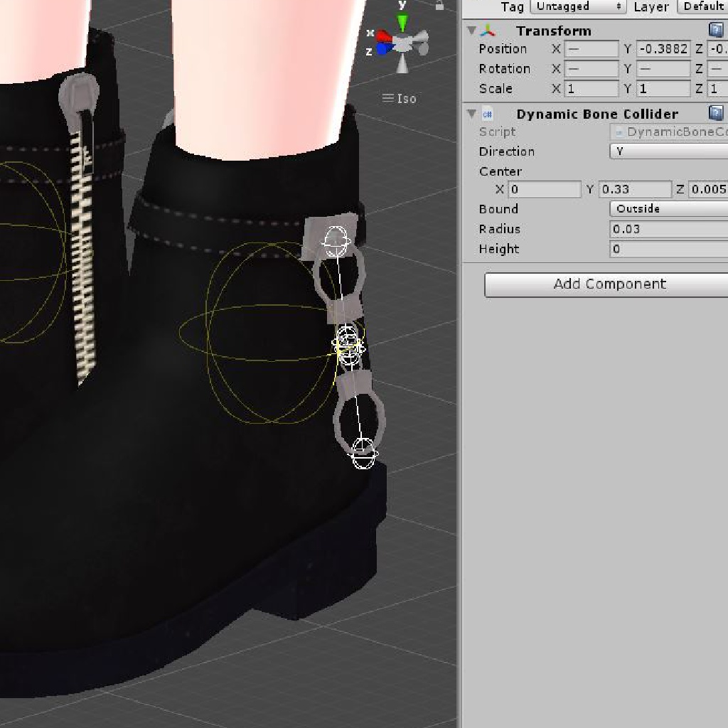Click the Add Component button

(x=609, y=284)
